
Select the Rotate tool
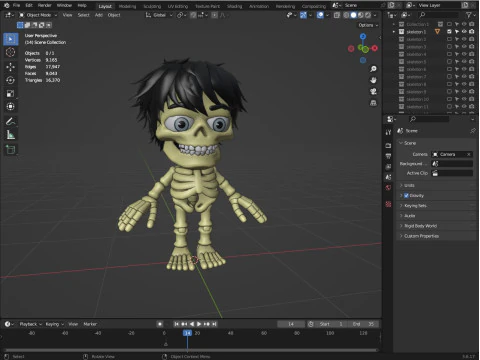point(11,80)
